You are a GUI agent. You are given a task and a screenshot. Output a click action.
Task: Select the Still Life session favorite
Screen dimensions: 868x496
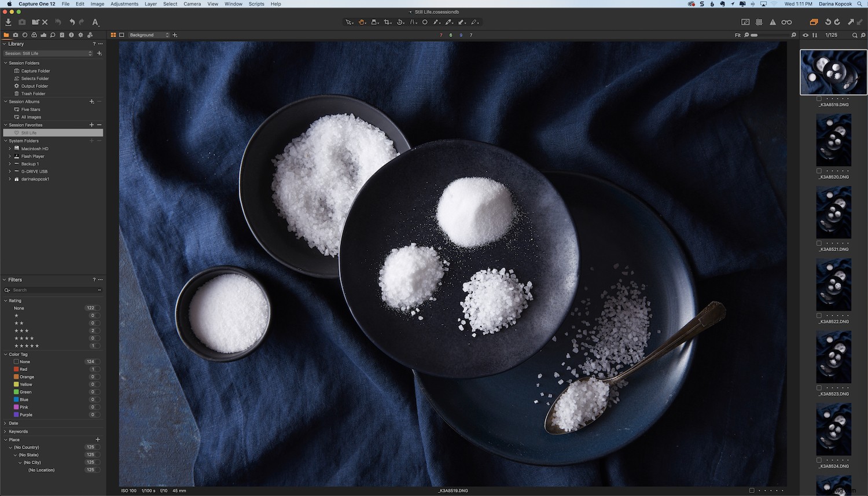point(28,133)
